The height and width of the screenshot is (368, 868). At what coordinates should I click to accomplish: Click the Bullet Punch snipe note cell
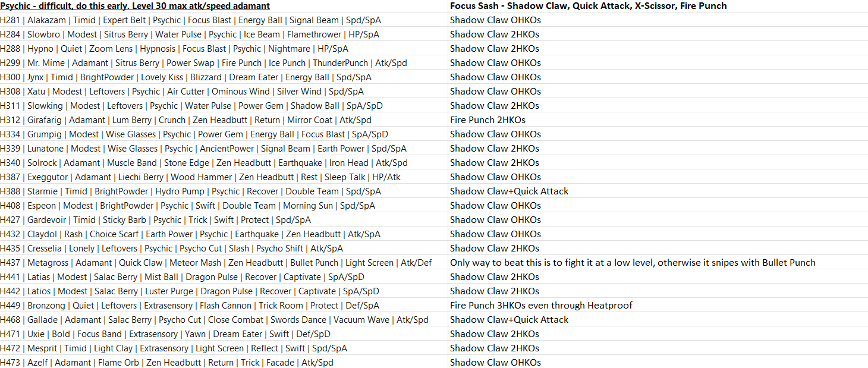(x=633, y=263)
